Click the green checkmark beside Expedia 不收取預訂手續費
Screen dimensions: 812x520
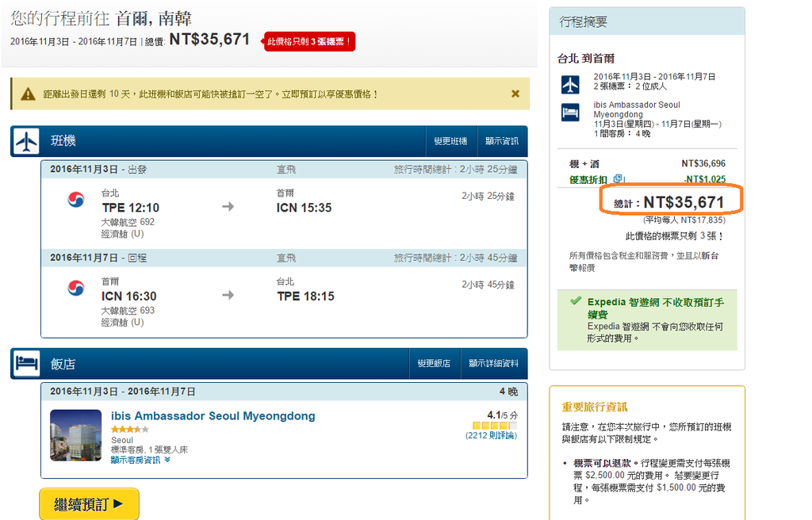click(x=576, y=300)
